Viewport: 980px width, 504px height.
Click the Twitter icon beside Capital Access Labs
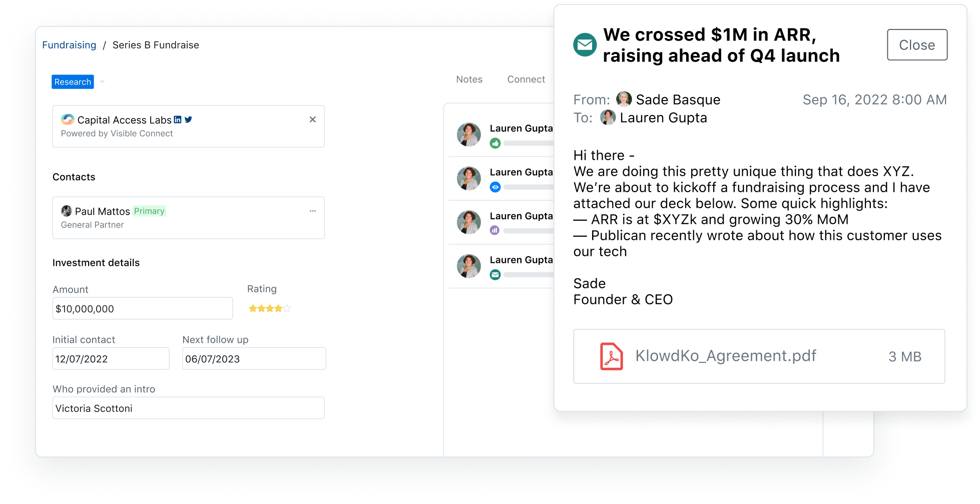pos(188,120)
